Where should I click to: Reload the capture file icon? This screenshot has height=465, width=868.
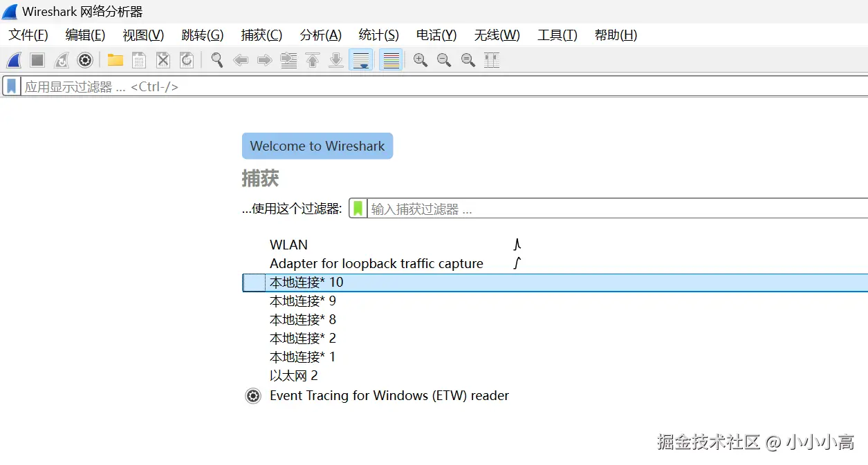(x=187, y=61)
